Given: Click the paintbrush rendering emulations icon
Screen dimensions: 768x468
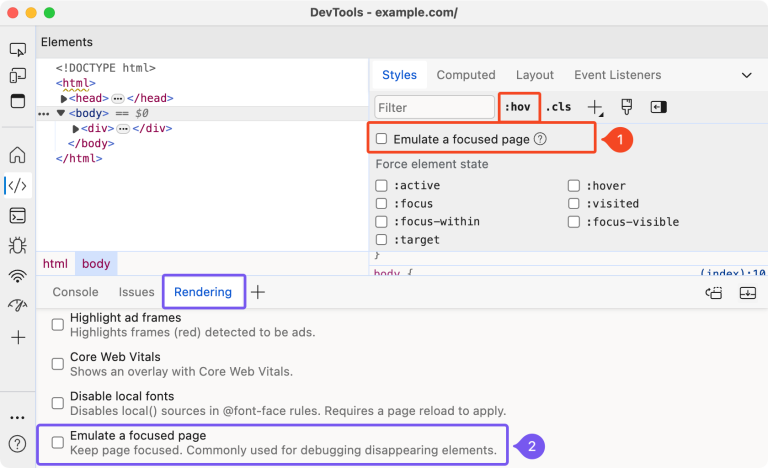Looking at the screenshot, I should [627, 107].
